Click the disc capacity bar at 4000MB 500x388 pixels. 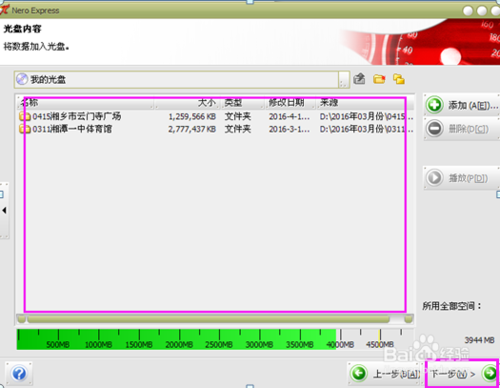point(340,339)
